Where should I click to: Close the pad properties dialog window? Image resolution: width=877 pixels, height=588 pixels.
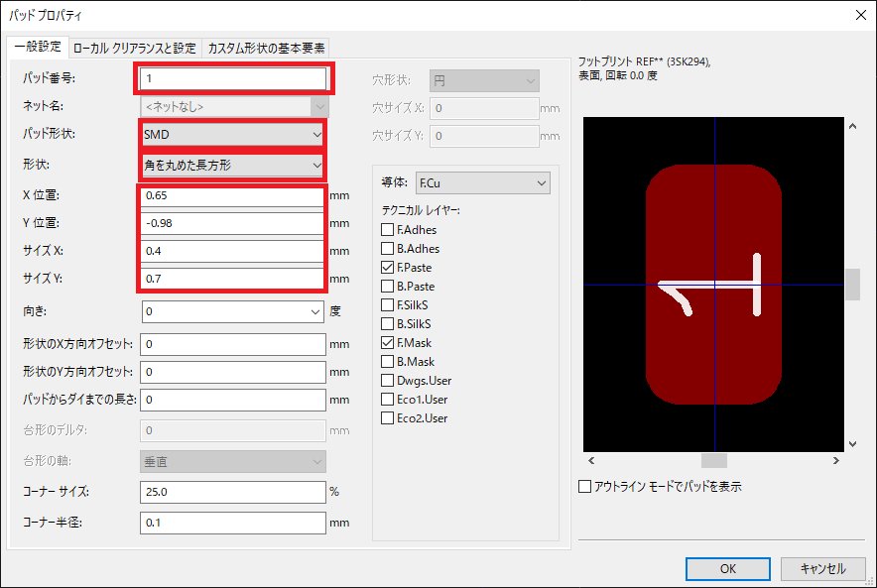click(x=858, y=15)
